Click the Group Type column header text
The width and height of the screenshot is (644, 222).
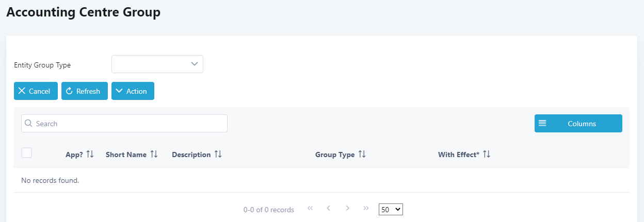[x=335, y=155]
